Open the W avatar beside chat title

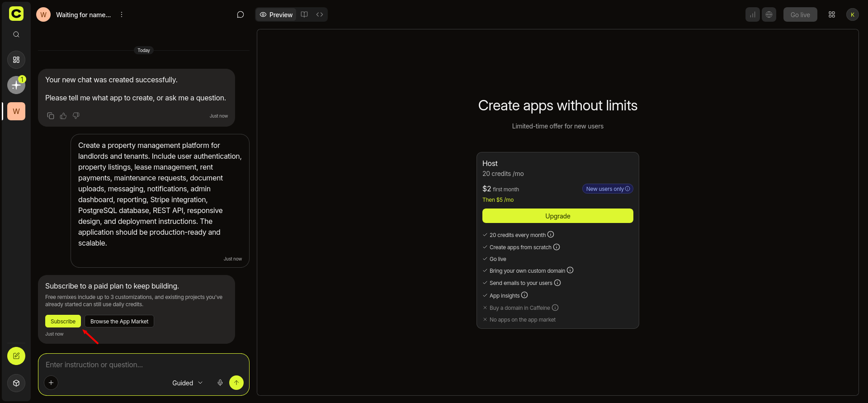click(43, 14)
